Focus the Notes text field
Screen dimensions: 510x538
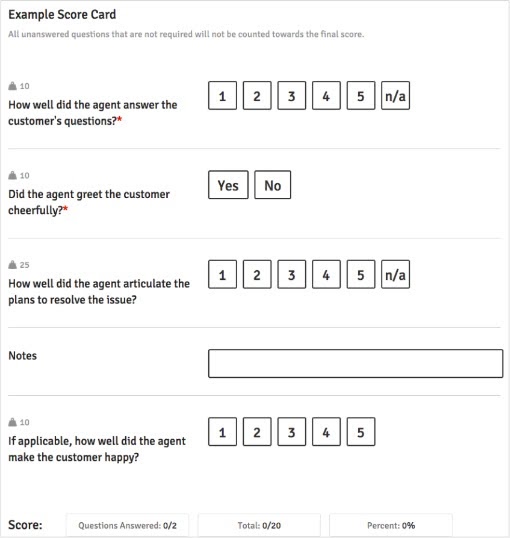pyautogui.click(x=356, y=363)
